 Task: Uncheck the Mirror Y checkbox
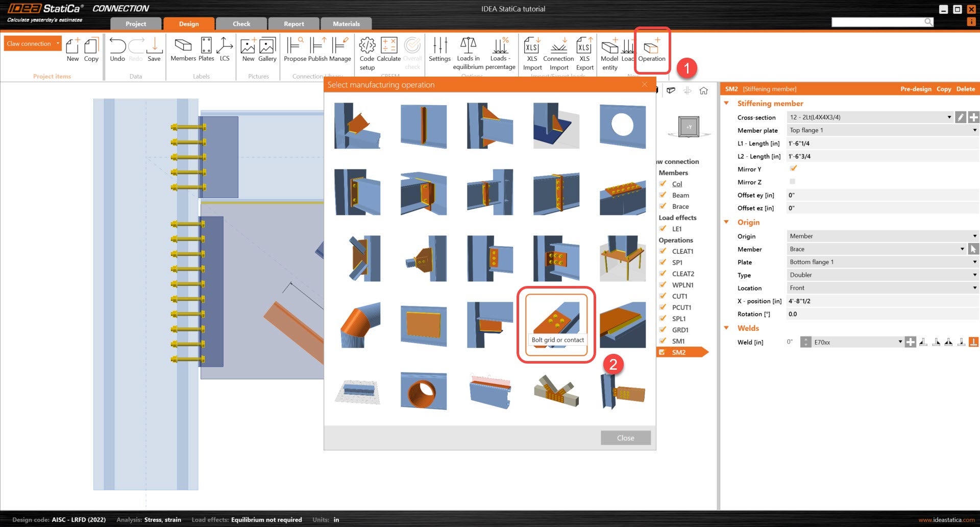point(793,169)
